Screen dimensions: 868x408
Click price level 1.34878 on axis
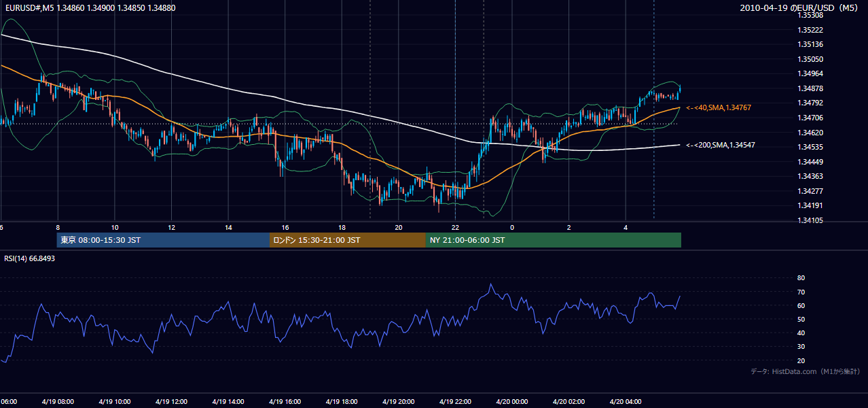[810, 88]
